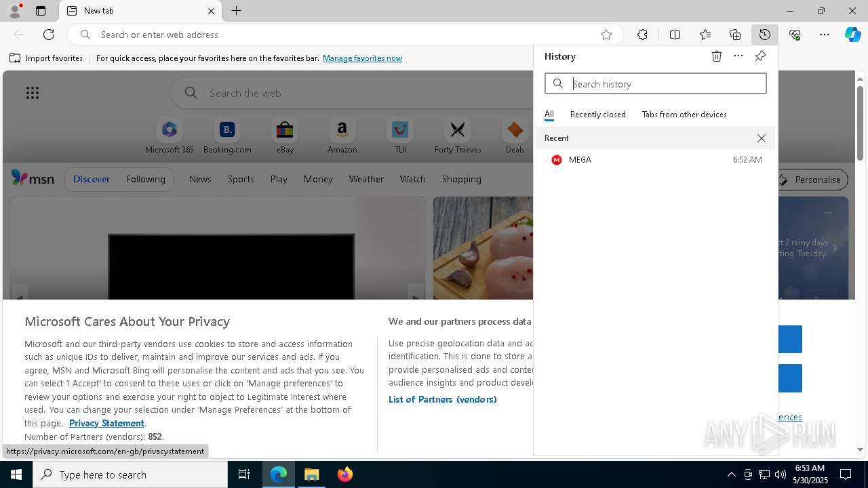Switch to Recently closed tab

click(x=598, y=115)
